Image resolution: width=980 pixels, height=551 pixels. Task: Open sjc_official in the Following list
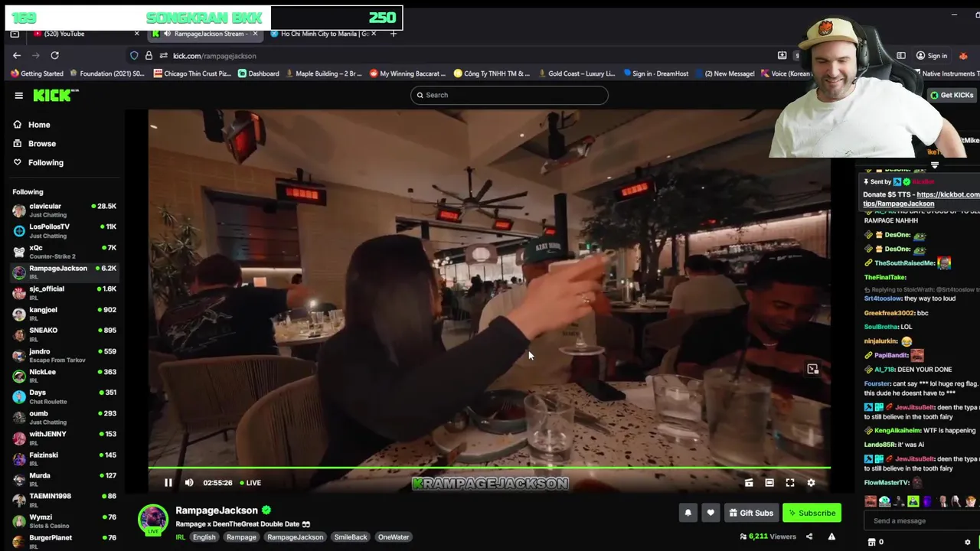coord(64,293)
